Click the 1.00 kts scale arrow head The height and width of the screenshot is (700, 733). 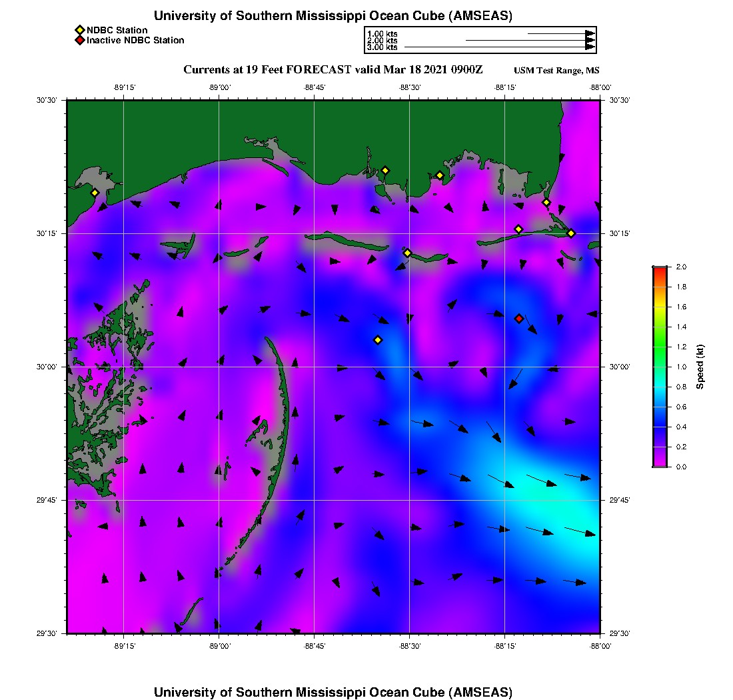click(590, 33)
